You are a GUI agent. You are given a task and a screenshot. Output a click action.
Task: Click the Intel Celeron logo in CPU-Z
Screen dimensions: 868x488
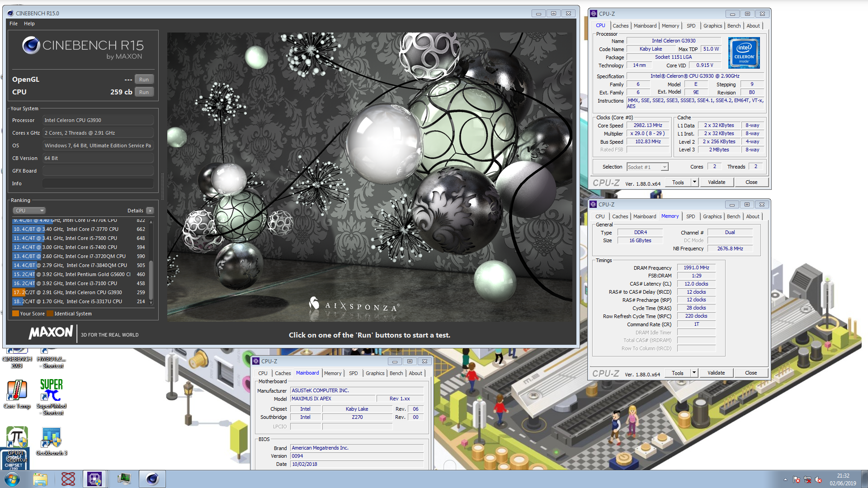(744, 53)
